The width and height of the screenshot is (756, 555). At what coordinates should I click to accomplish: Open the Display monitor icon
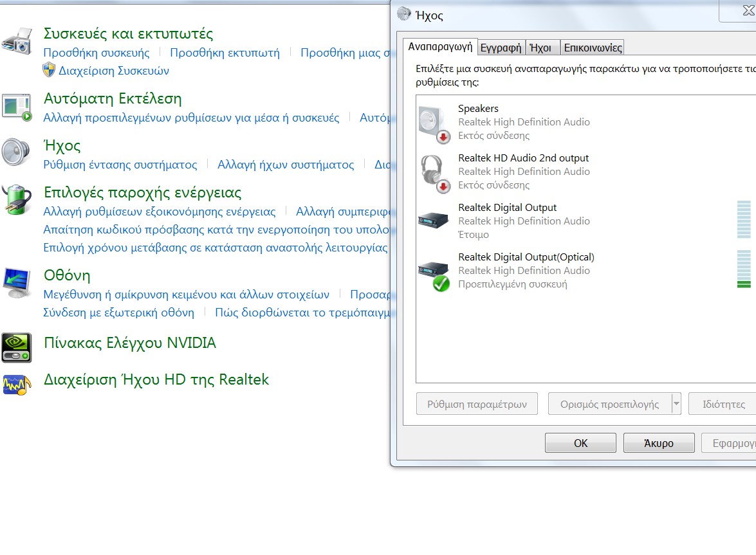point(16,283)
